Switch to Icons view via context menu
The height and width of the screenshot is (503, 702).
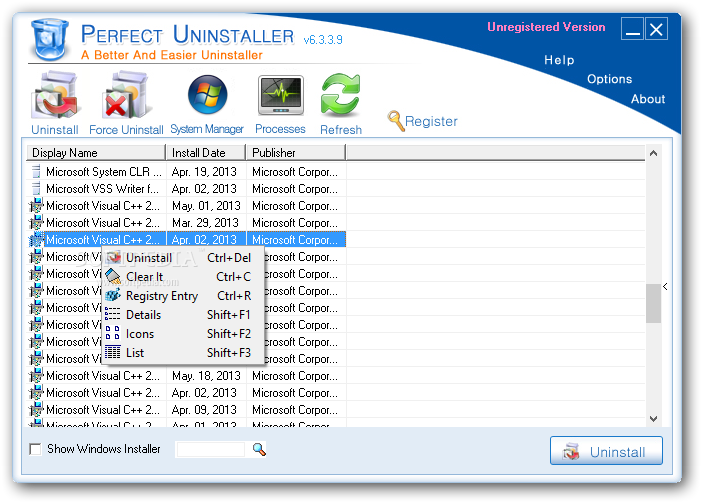pyautogui.click(x=184, y=334)
